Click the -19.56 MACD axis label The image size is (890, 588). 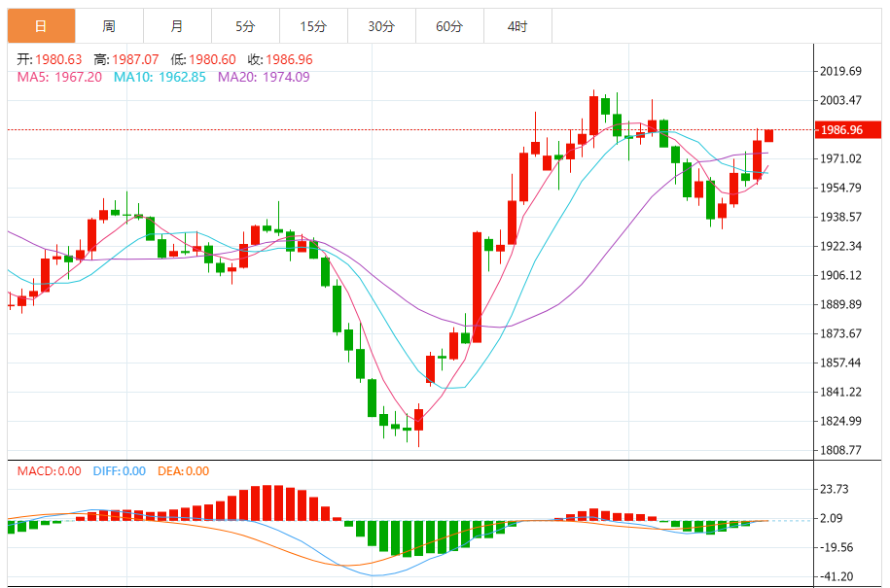[x=836, y=548]
